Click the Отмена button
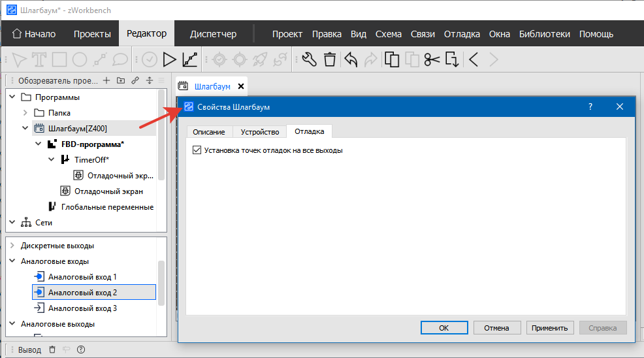Viewport: 644px width, 358px height. pyautogui.click(x=497, y=328)
